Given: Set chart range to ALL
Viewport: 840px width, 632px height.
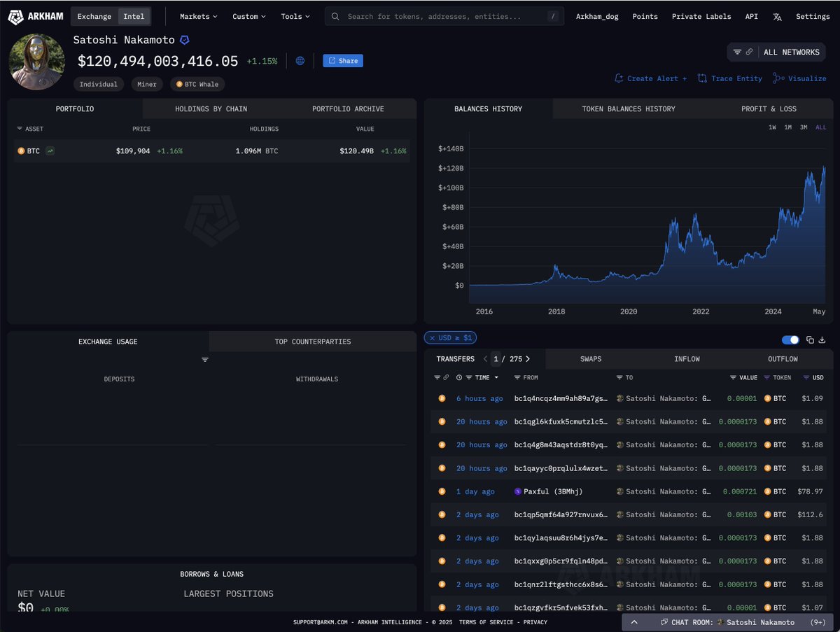Looking at the screenshot, I should (820, 127).
